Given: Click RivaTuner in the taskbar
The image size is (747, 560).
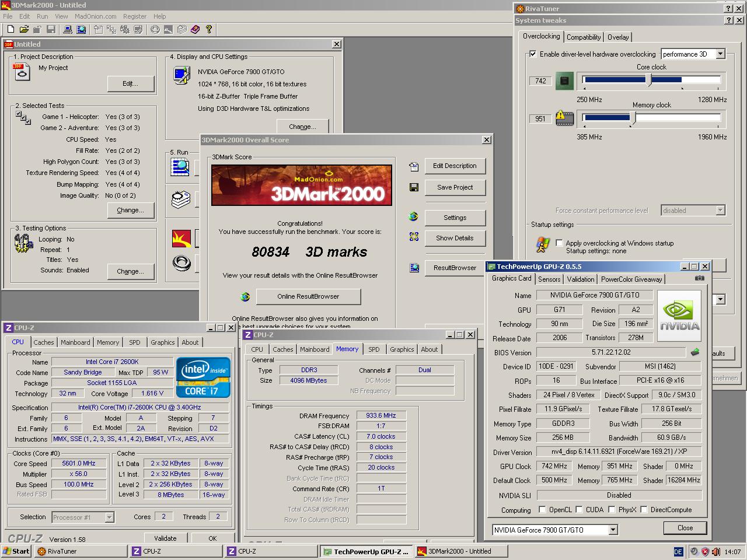Looking at the screenshot, I should point(81,551).
